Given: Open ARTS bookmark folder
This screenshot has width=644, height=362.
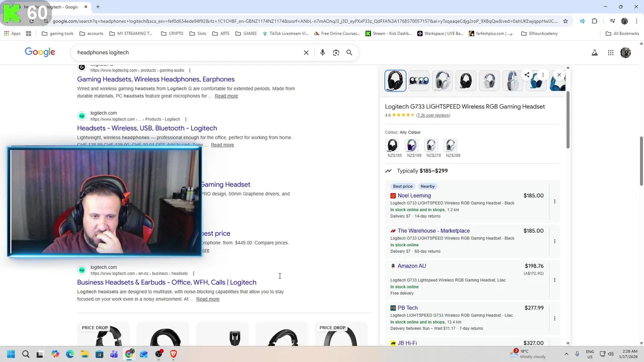Looking at the screenshot, I should [x=221, y=34].
